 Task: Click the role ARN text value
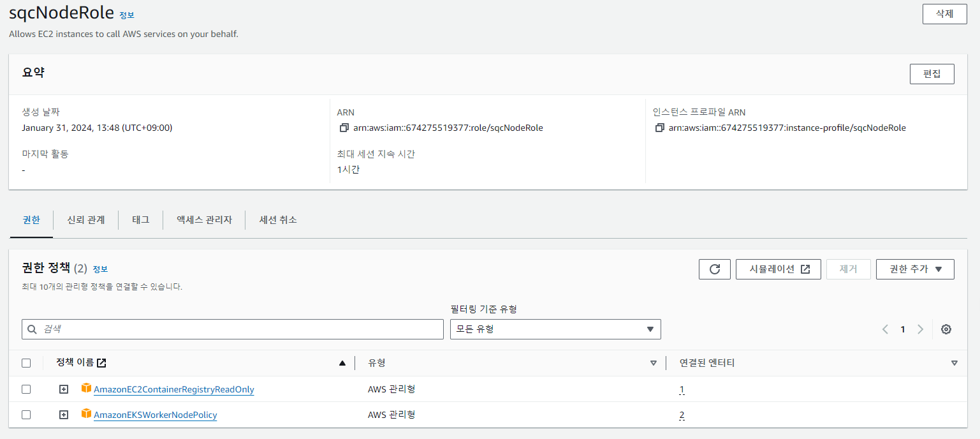(448, 128)
